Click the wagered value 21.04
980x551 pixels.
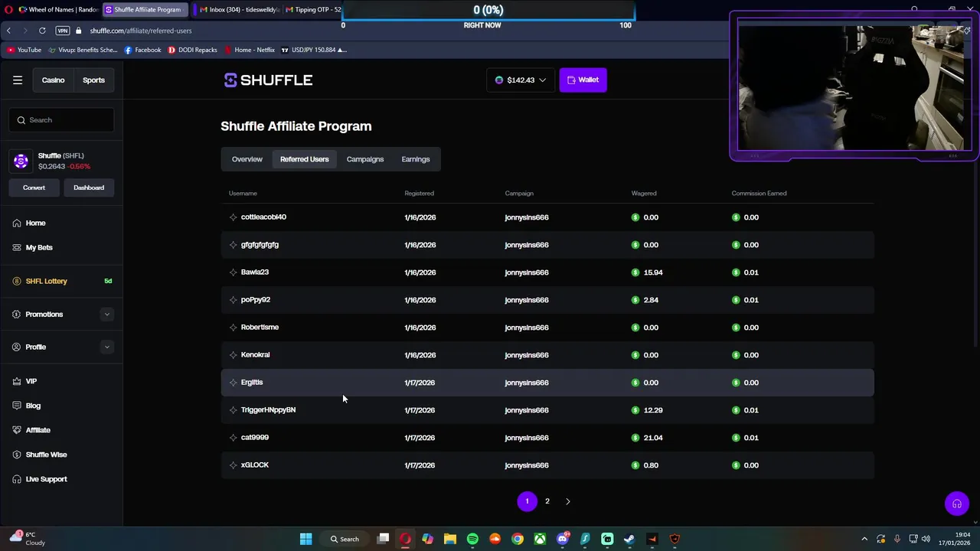[x=653, y=438]
